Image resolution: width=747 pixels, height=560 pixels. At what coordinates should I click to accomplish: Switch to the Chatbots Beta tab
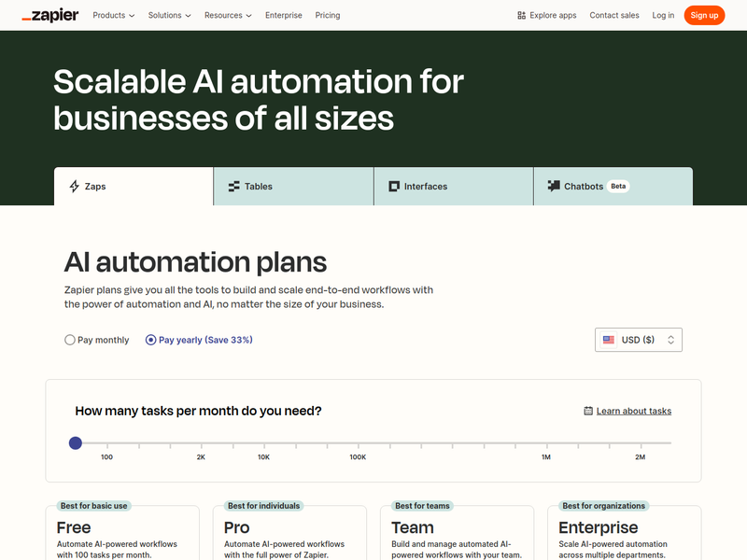coord(613,186)
